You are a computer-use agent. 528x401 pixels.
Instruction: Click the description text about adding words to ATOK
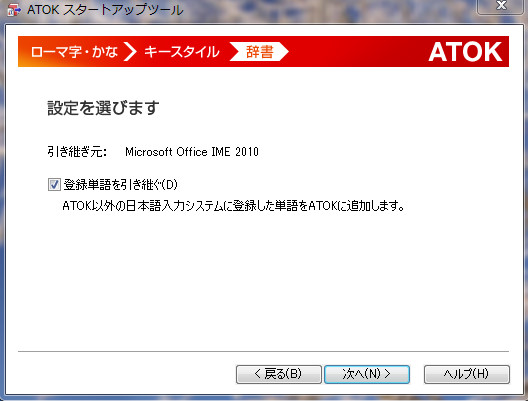click(x=233, y=205)
